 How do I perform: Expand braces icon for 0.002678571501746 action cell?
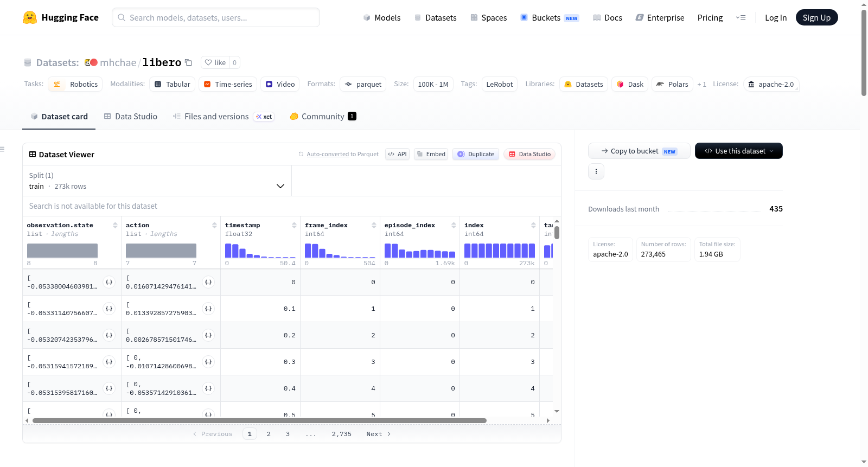[x=208, y=335]
